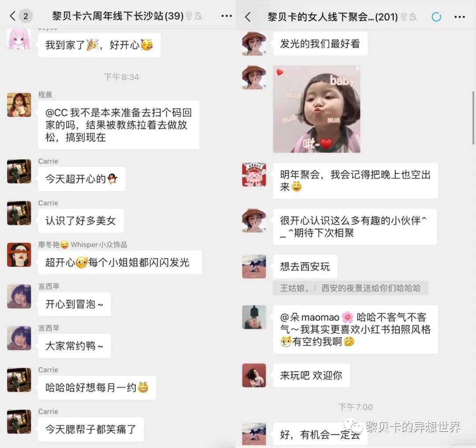Open the more options in 长沙站 chat
This screenshot has width=476, height=448.
227,16
